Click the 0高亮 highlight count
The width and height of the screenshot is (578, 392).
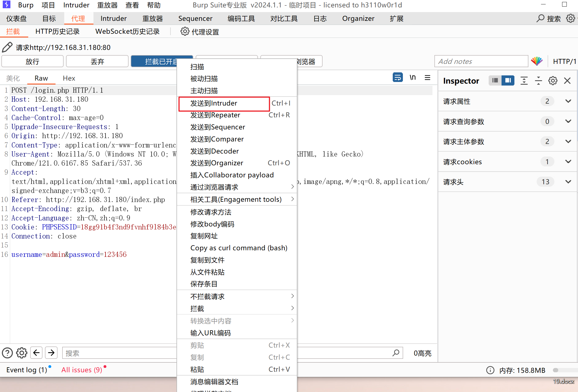pyautogui.click(x=422, y=353)
